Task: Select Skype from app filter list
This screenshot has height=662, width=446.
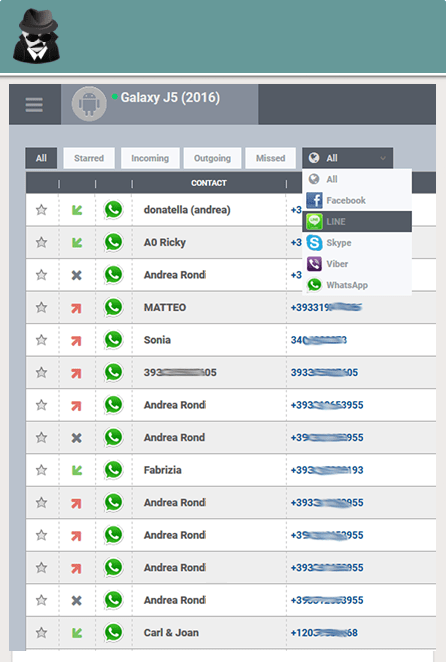Action: pyautogui.click(x=357, y=243)
